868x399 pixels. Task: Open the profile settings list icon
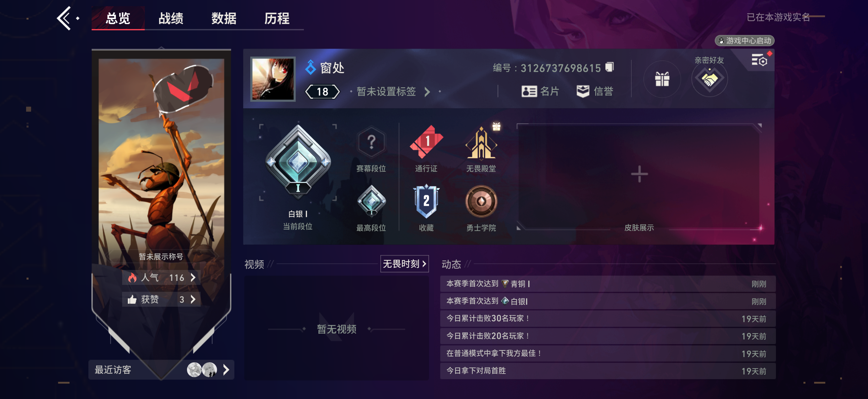click(759, 60)
